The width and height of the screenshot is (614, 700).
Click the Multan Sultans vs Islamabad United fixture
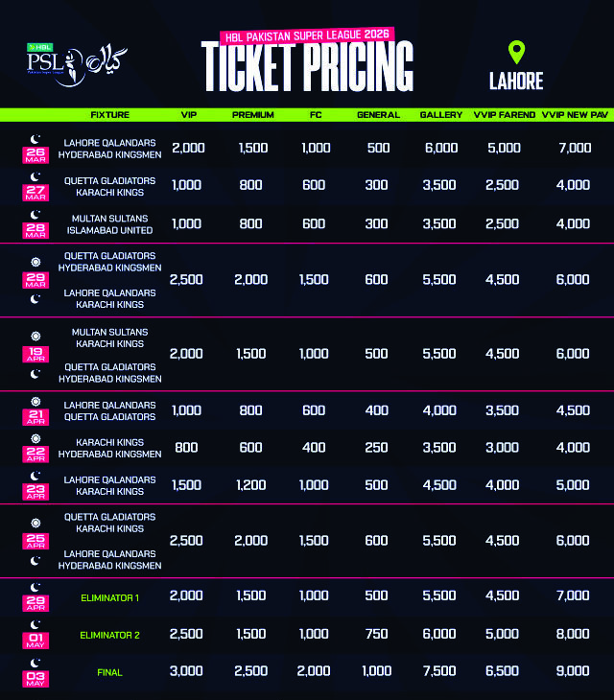tap(109, 224)
